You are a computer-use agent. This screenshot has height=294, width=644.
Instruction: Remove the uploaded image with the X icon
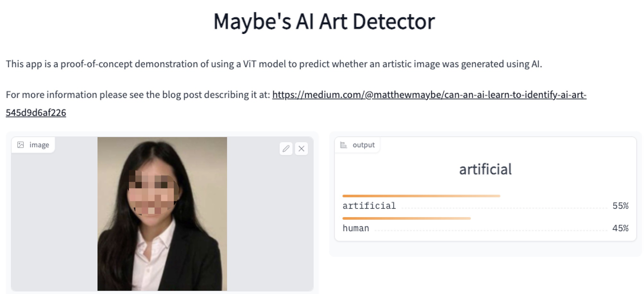pyautogui.click(x=301, y=149)
